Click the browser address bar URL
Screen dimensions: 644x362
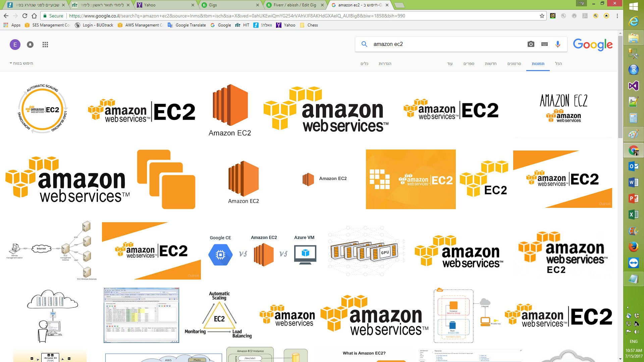(237, 16)
